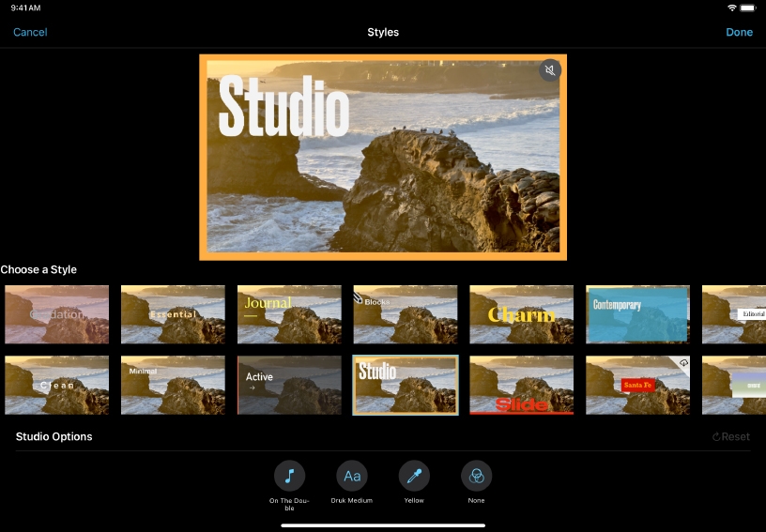
Task: Select the Minimal style thumbnail
Action: [x=173, y=385]
